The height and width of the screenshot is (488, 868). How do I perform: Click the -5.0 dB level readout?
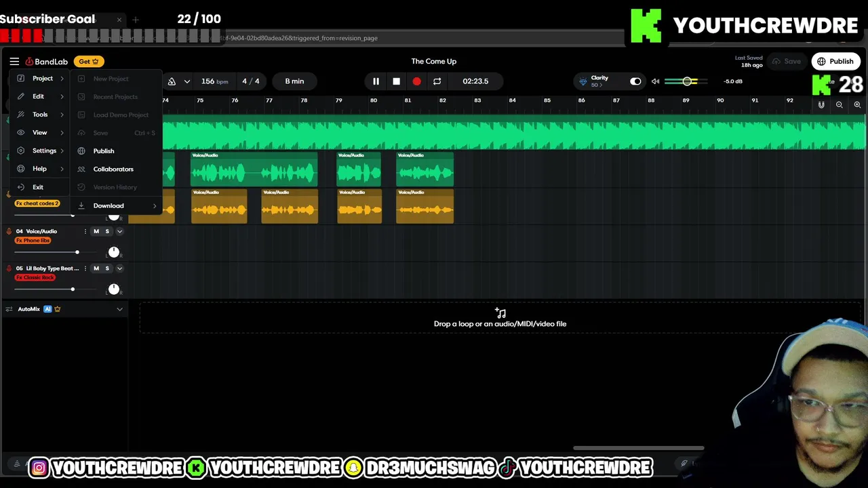[x=733, y=81]
